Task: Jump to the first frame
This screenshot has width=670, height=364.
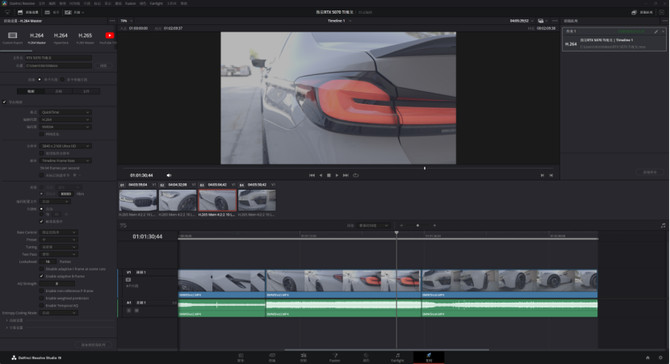Action: pyautogui.click(x=312, y=175)
